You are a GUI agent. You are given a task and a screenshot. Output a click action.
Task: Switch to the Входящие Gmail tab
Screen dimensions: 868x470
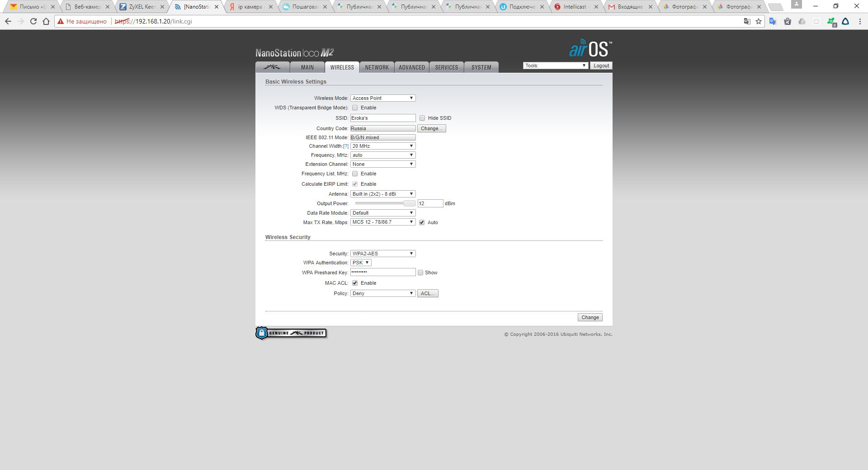pos(630,7)
